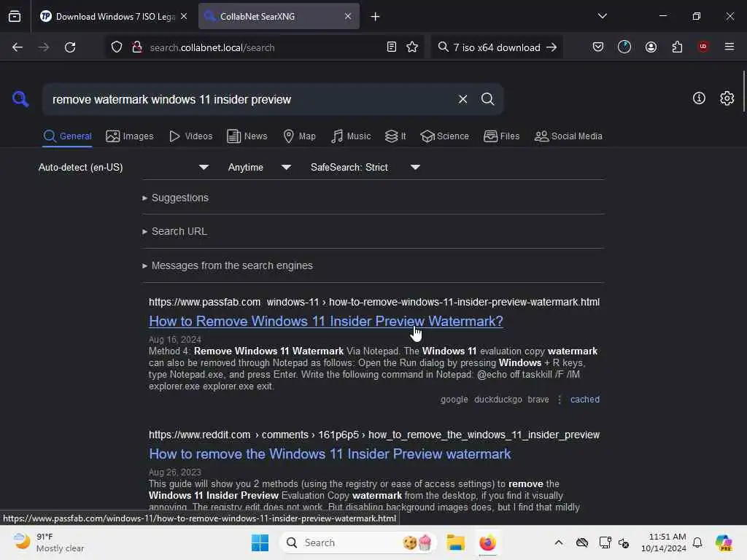Expand the Suggestions section
The width and height of the screenshot is (747, 560).
click(x=175, y=198)
